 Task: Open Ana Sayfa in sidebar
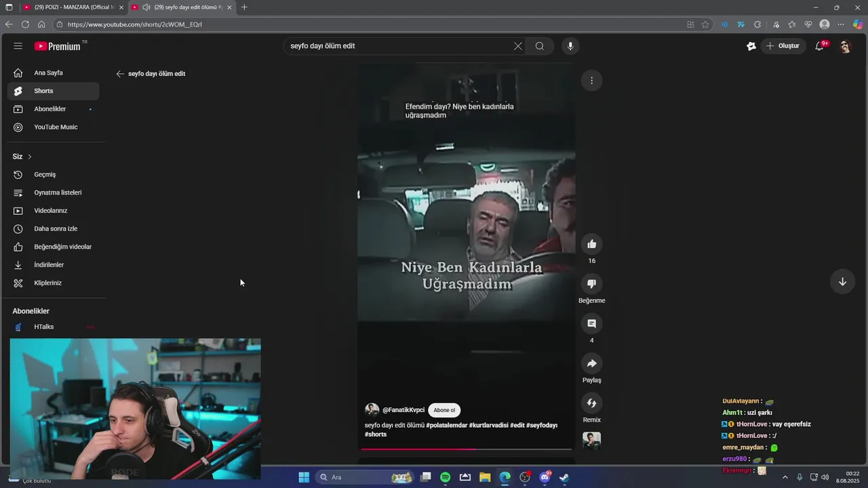[54, 73]
